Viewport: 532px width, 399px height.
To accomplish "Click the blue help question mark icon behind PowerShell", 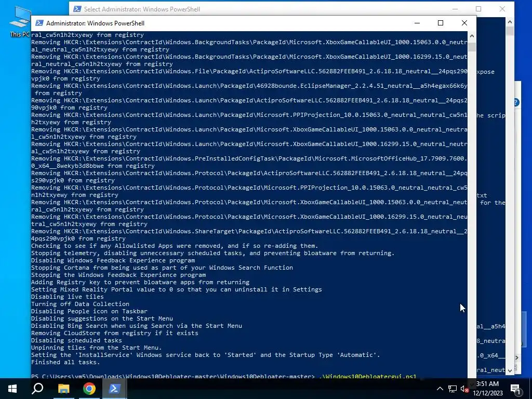I will pyautogui.click(x=516, y=102).
